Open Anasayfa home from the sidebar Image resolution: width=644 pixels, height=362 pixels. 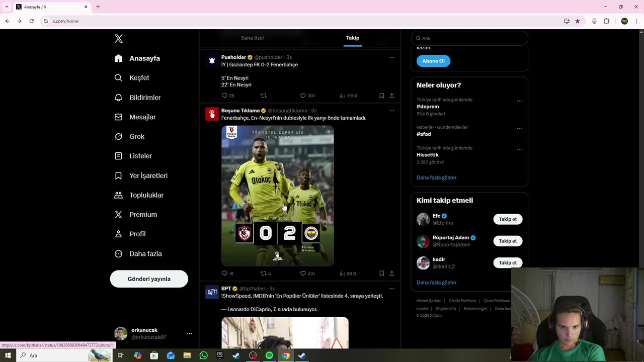(x=137, y=58)
